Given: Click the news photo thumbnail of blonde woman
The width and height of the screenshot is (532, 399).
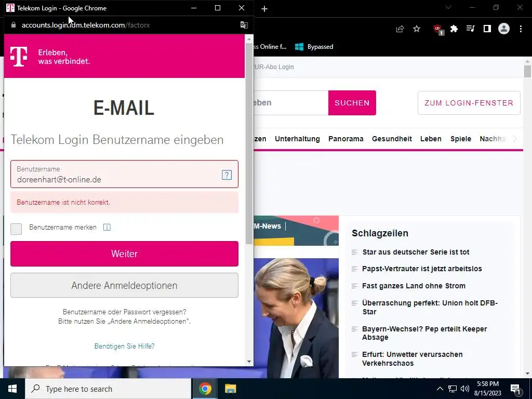Looking at the screenshot, I should point(296,318).
